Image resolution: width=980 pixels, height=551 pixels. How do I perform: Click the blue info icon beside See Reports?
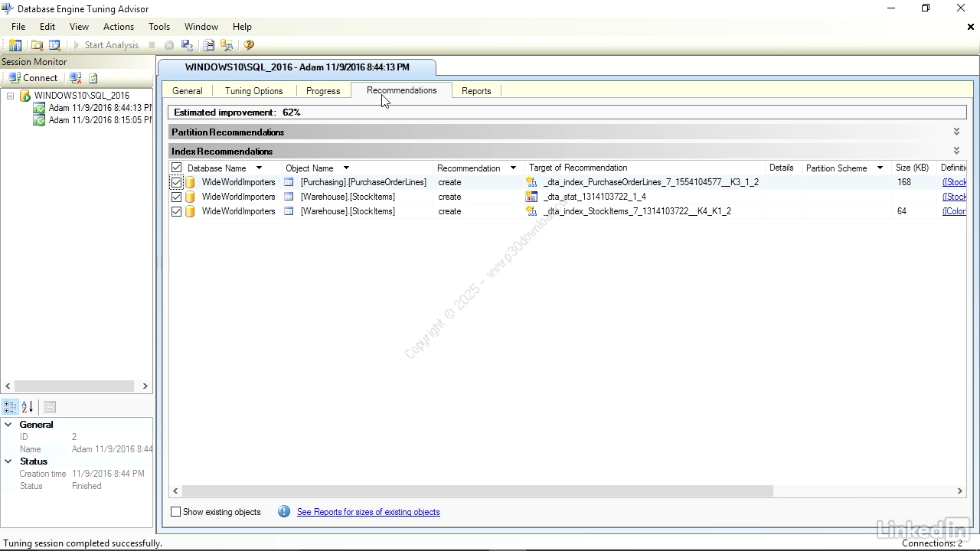[x=284, y=512]
